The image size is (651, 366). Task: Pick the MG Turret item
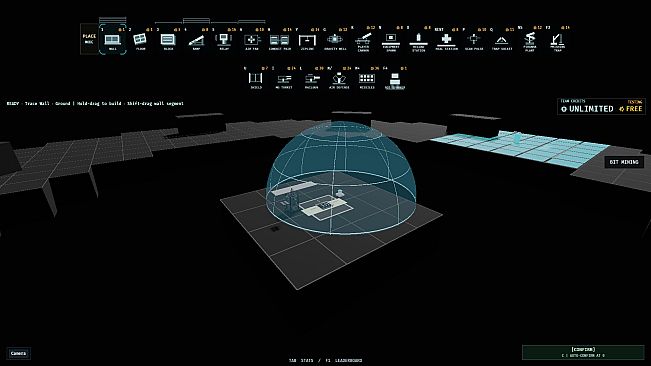pyautogui.click(x=284, y=80)
